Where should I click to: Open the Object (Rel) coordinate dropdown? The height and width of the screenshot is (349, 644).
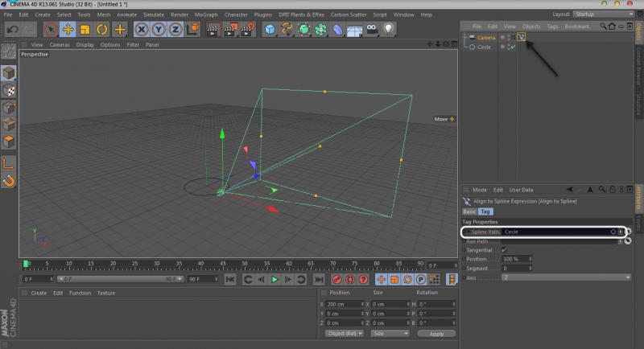345,333
